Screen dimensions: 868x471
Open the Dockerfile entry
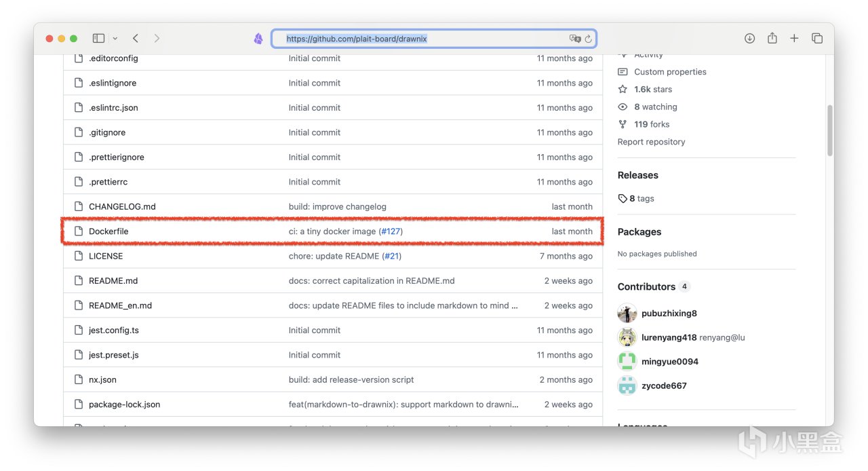(108, 231)
